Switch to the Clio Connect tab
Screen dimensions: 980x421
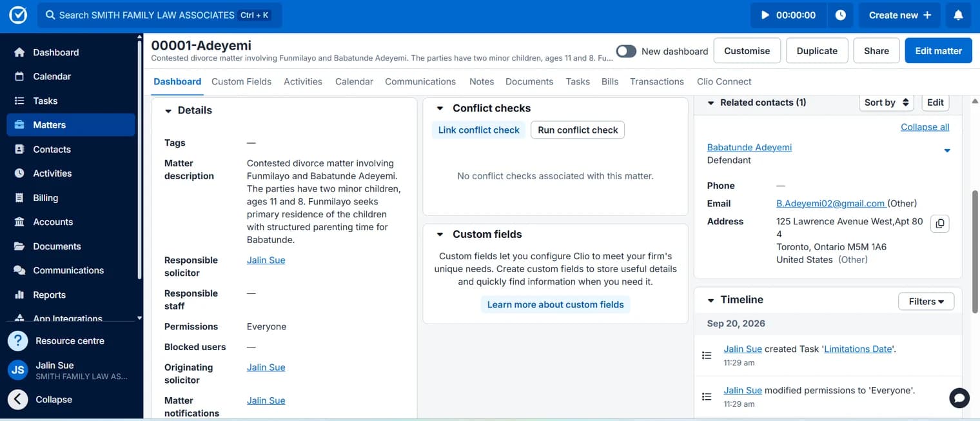point(724,81)
